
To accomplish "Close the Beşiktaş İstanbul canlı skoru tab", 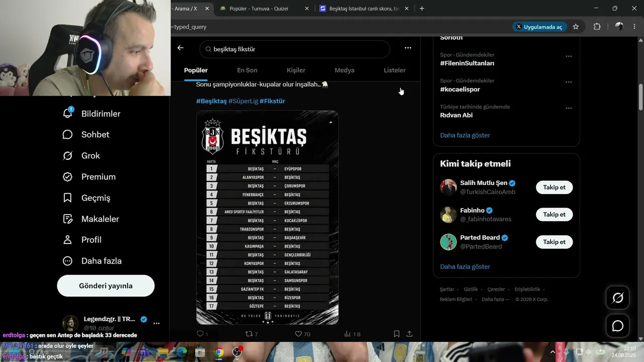I will pos(407,9).
